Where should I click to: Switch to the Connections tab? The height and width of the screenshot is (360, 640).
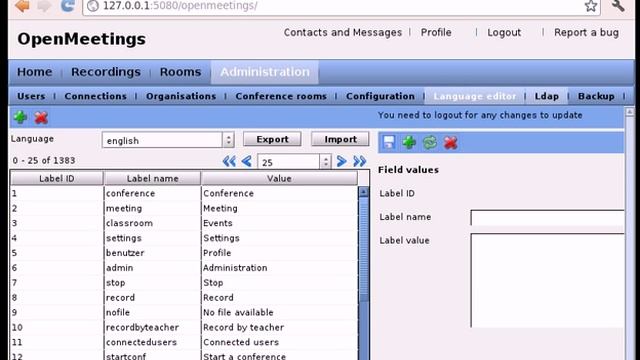coord(96,96)
